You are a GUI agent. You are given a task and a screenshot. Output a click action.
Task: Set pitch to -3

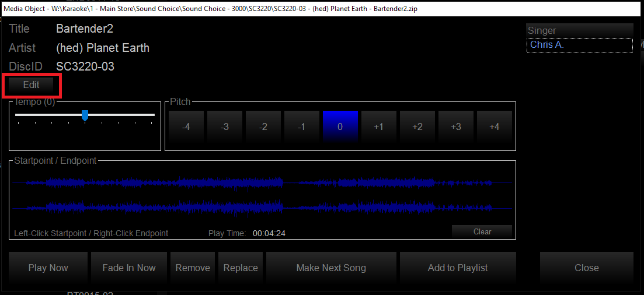pyautogui.click(x=224, y=127)
